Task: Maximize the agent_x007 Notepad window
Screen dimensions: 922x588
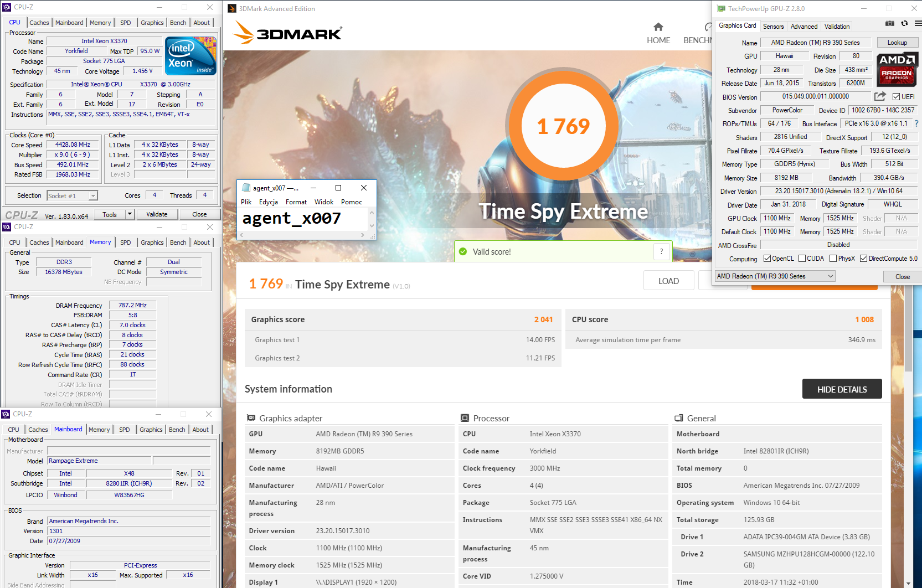Action: (x=338, y=188)
